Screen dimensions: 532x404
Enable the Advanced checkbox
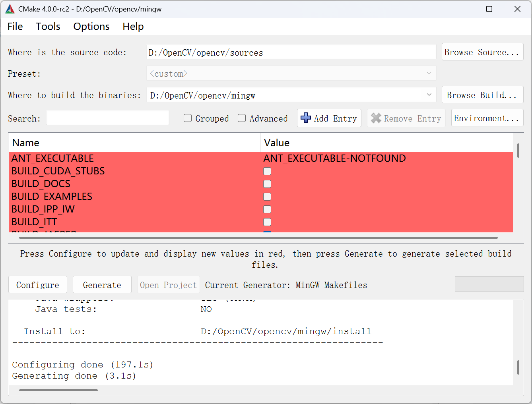point(242,118)
